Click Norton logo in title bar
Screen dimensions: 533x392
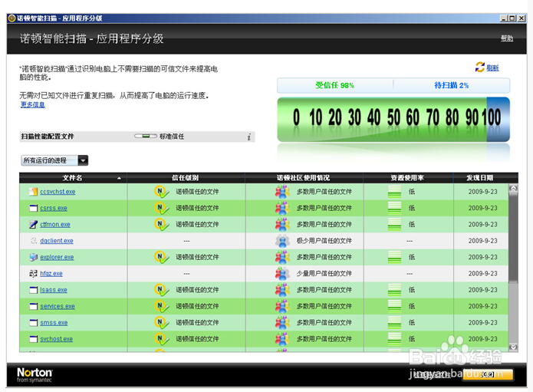point(12,18)
